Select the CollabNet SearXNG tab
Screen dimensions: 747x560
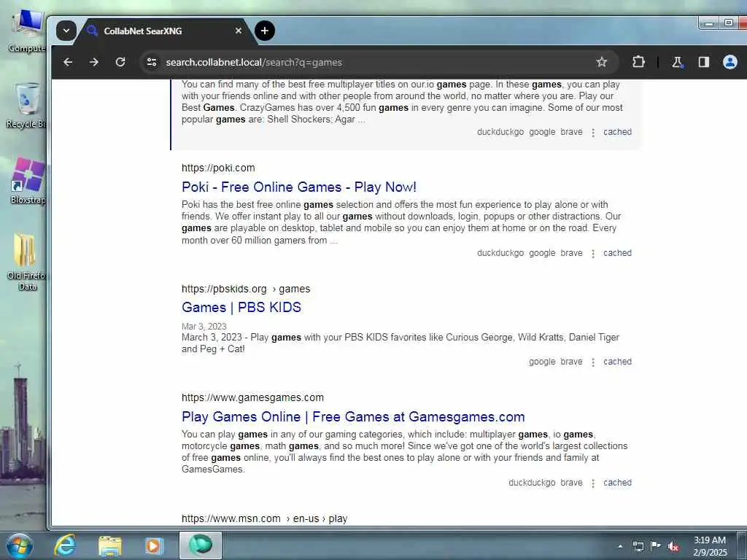(x=164, y=31)
